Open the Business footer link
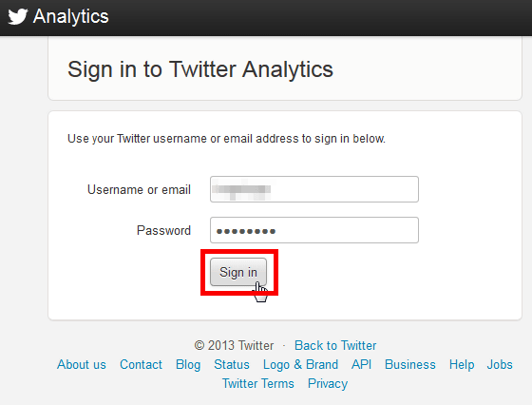532x405 pixels. click(410, 365)
